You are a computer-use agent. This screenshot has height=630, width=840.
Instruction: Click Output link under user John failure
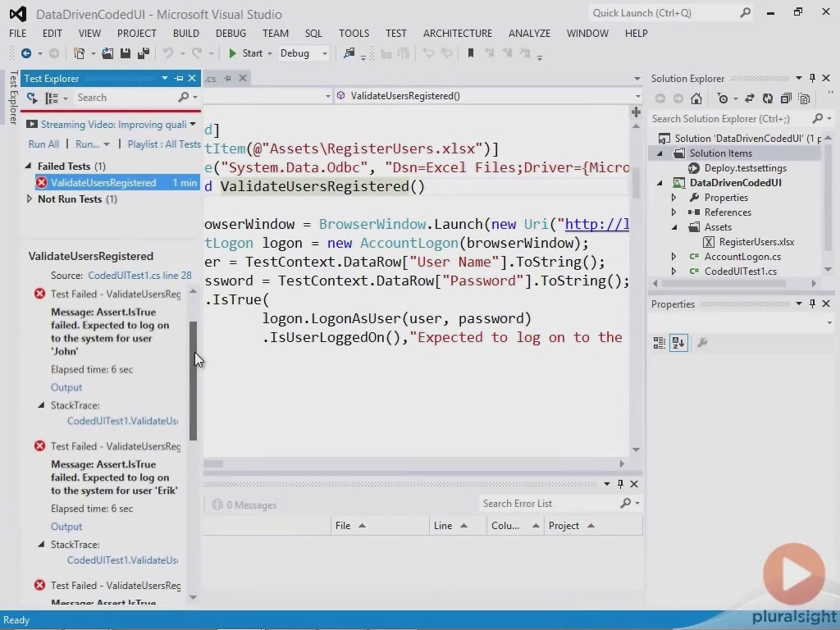point(66,387)
